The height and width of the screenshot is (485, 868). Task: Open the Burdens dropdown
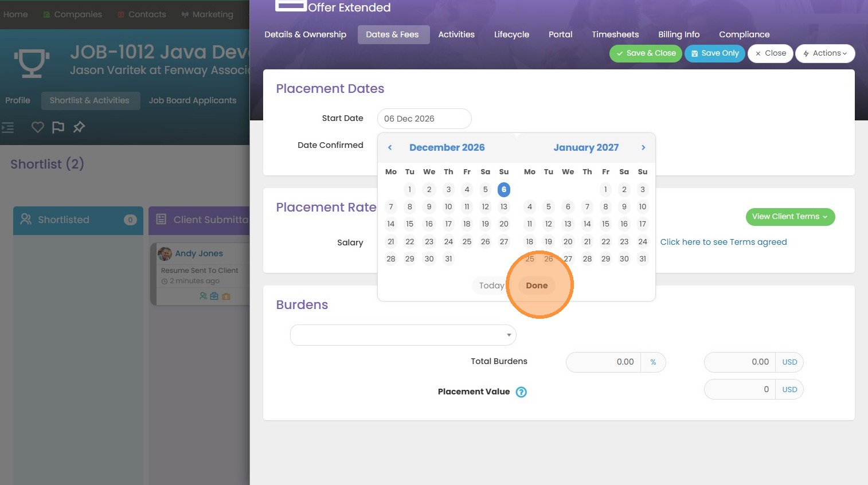click(403, 335)
